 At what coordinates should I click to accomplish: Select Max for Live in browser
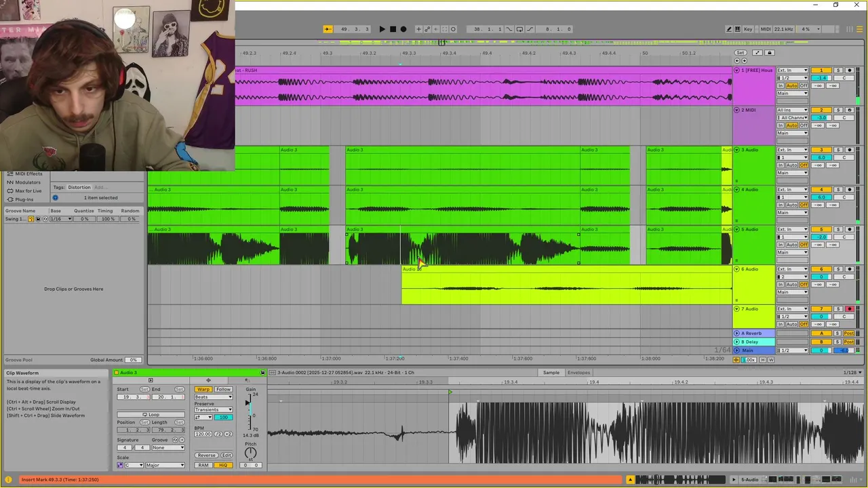(x=28, y=190)
